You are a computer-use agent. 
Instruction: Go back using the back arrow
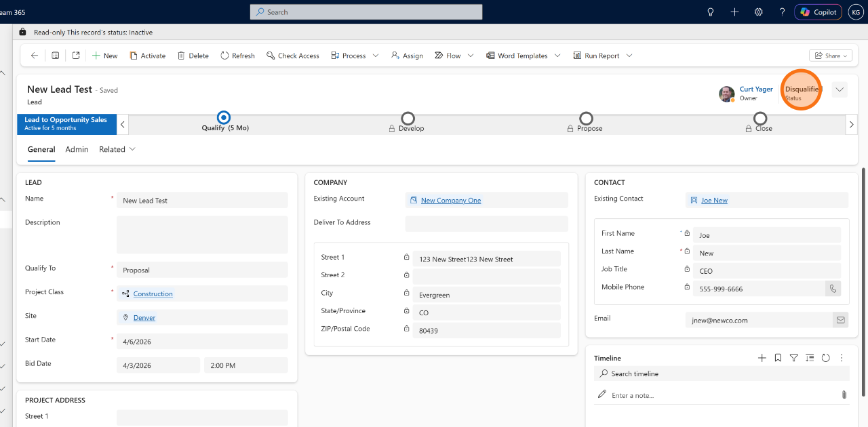point(35,56)
